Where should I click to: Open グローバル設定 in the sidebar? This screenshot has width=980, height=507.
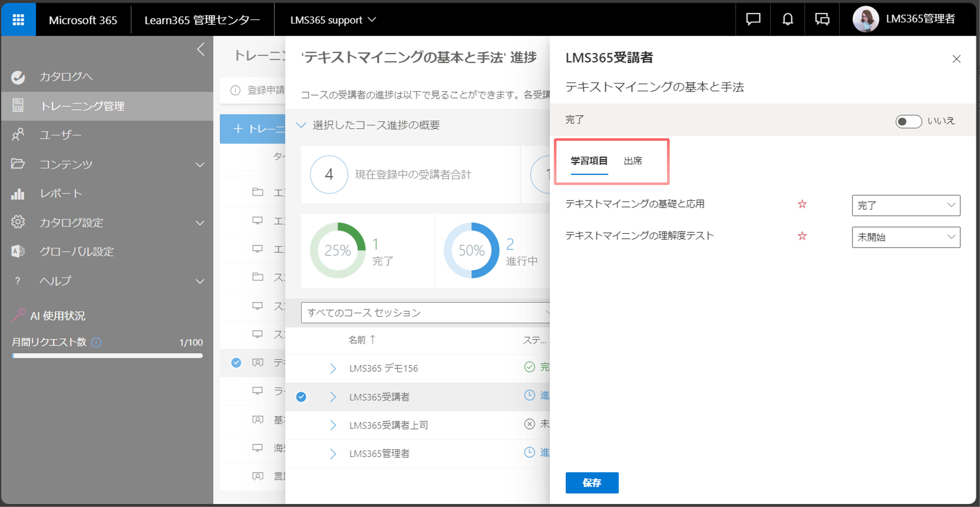click(x=107, y=252)
